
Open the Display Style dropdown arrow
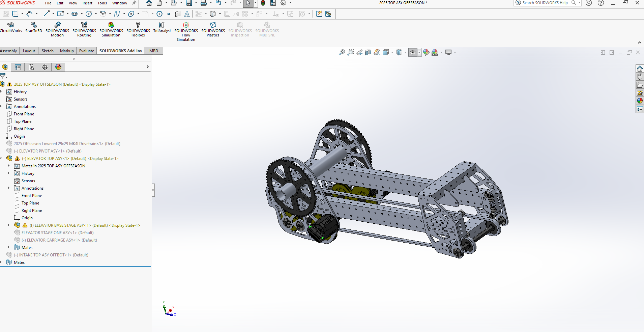tap(406, 52)
